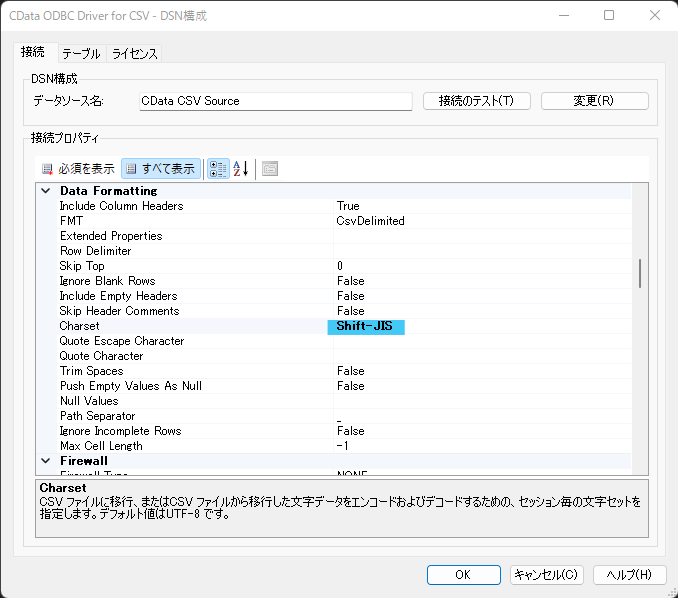
Task: Select the Skip Header Comments property
Action: pyautogui.click(x=119, y=311)
